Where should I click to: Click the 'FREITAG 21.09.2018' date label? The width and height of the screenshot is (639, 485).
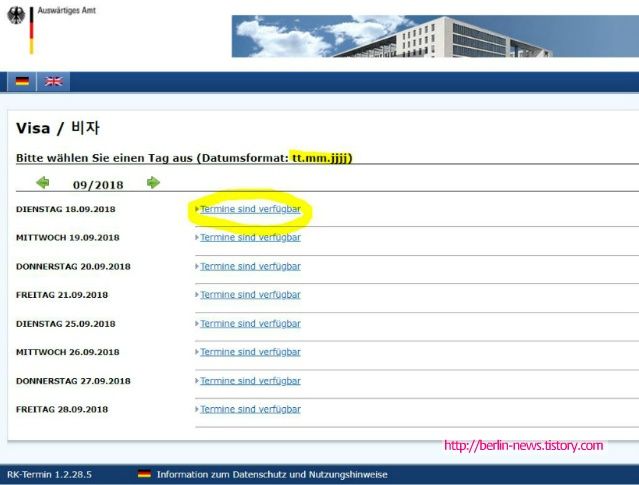click(x=62, y=295)
